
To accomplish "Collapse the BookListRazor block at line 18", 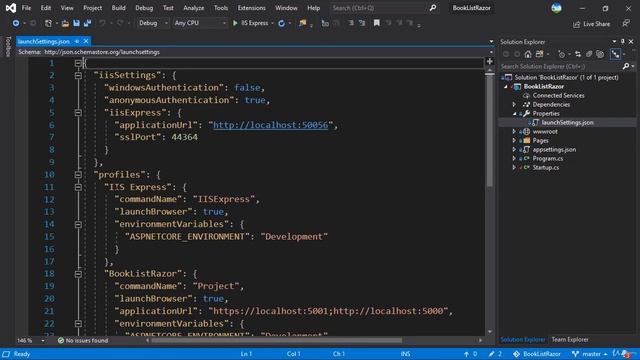I will pyautogui.click(x=78, y=274).
